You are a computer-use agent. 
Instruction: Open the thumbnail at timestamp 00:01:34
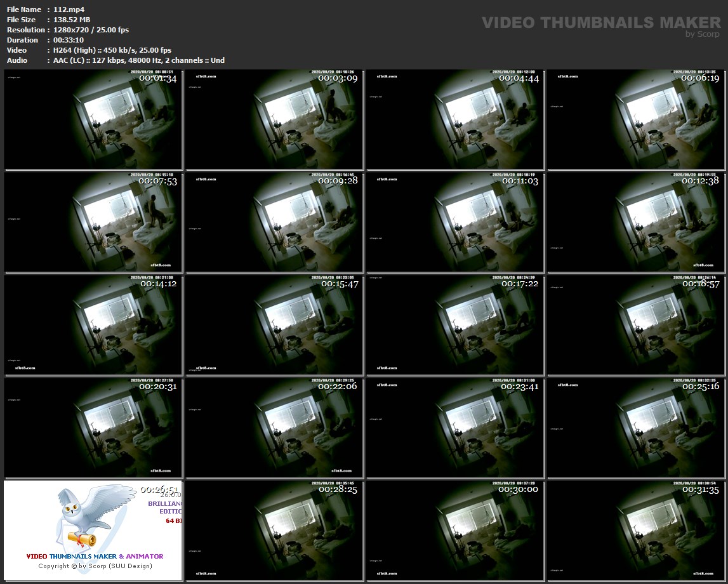93,120
